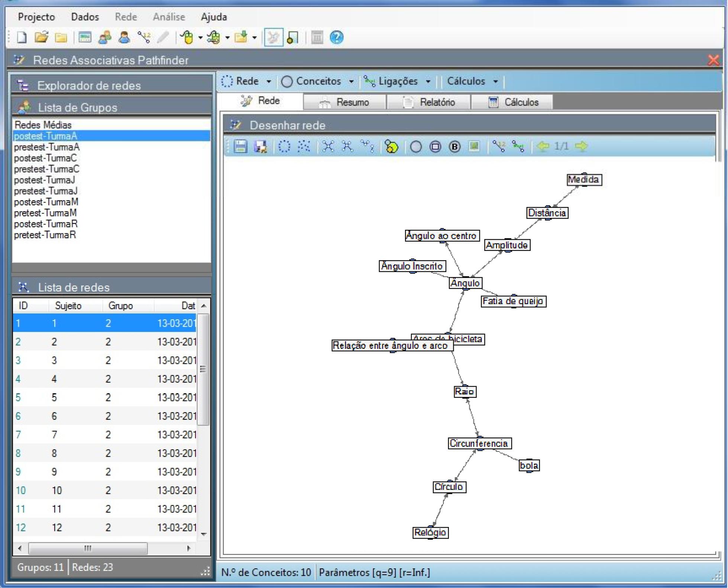Click the open folder icon in main toolbar
The image size is (728, 588).
click(x=41, y=38)
